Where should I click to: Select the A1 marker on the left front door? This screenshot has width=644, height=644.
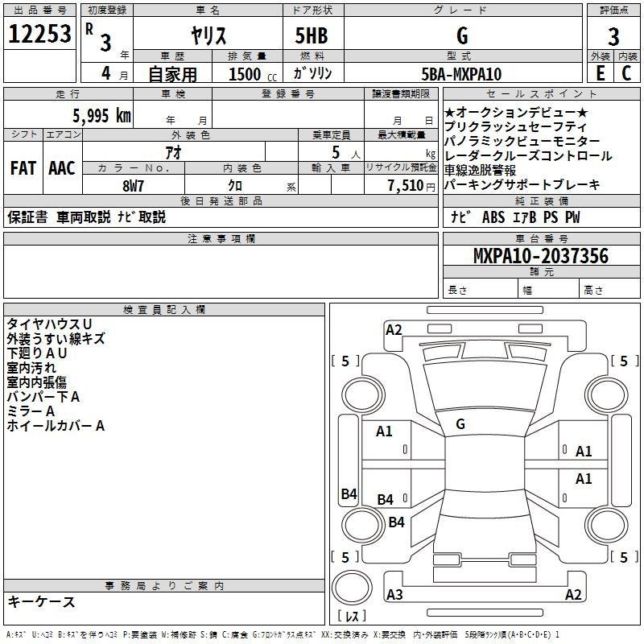(385, 431)
